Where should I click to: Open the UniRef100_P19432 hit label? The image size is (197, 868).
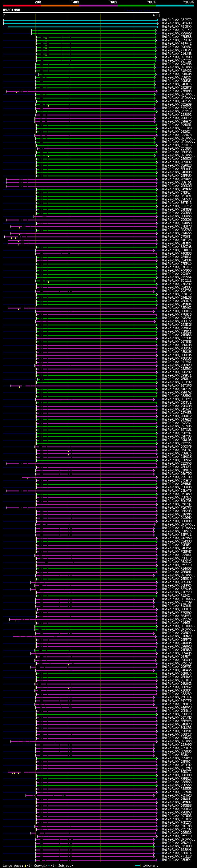tap(177, 71)
